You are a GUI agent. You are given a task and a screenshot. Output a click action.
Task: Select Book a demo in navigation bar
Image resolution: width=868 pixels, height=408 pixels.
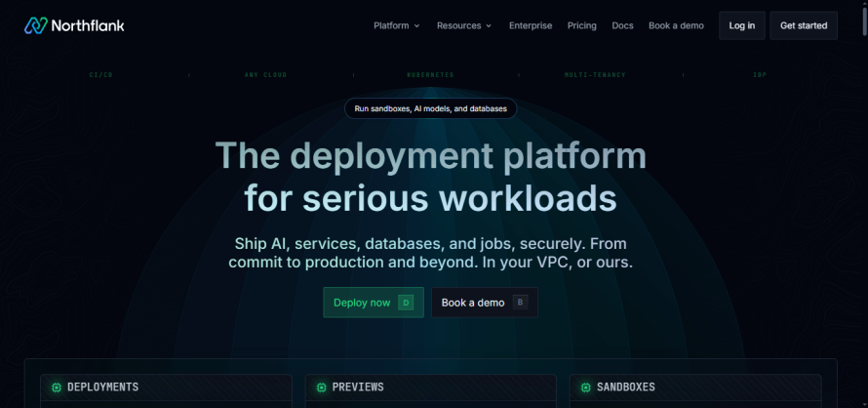point(676,25)
